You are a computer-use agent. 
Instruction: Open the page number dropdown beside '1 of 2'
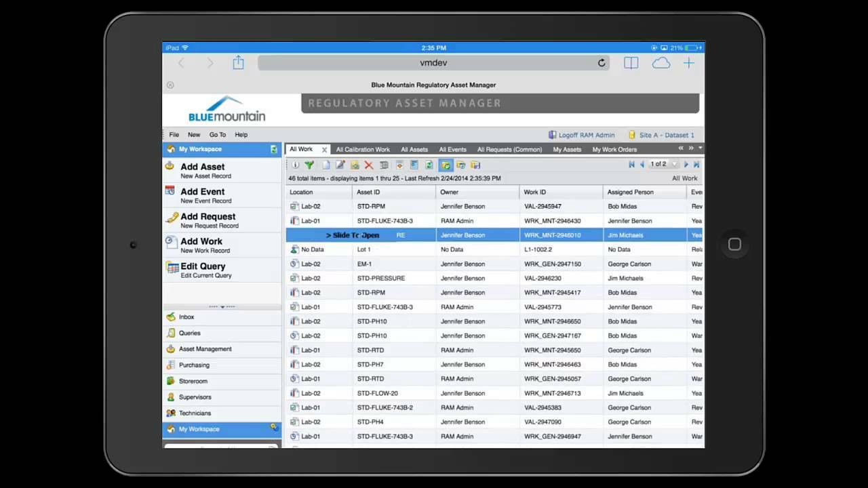[x=673, y=164]
